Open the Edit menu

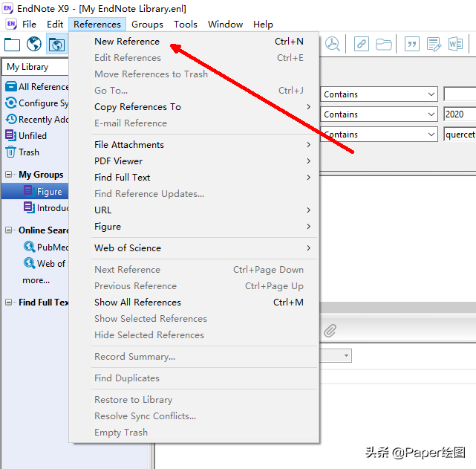[x=55, y=24]
